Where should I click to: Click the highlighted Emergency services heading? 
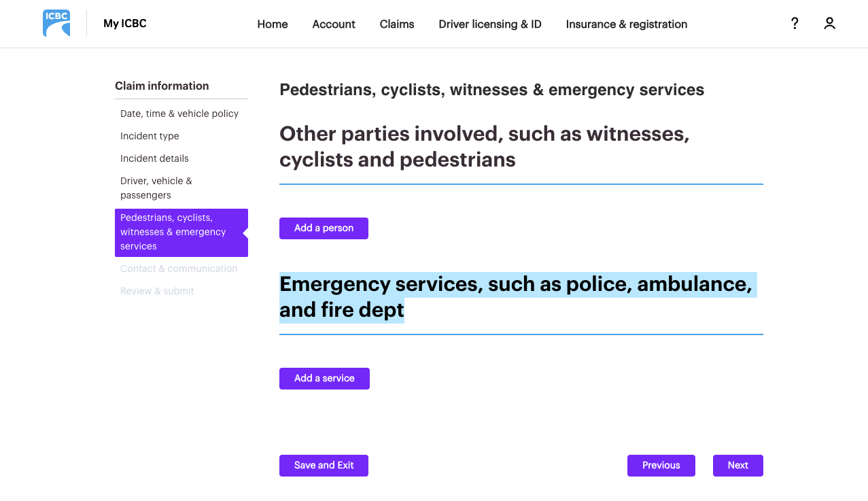[515, 297]
